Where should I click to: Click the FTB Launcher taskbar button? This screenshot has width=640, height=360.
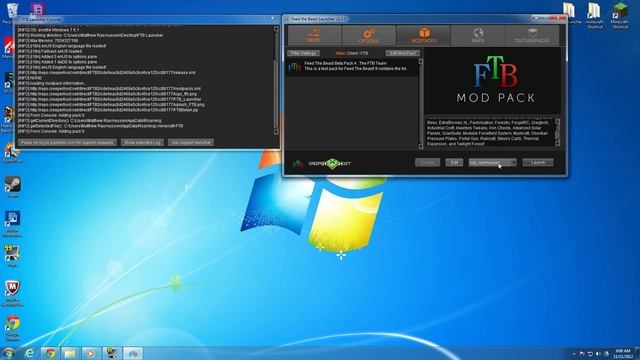coord(133,353)
